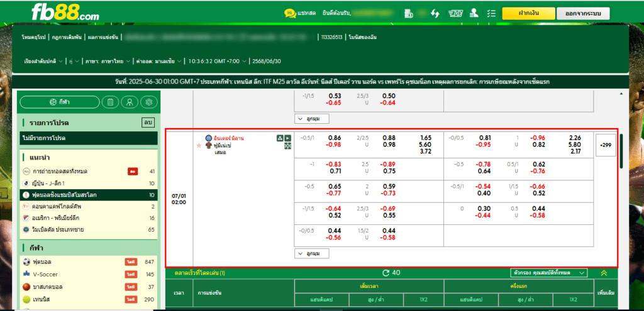Click the person account icon in sidebar
Image resolution: width=644 pixels, height=311 pixels.
[130, 102]
